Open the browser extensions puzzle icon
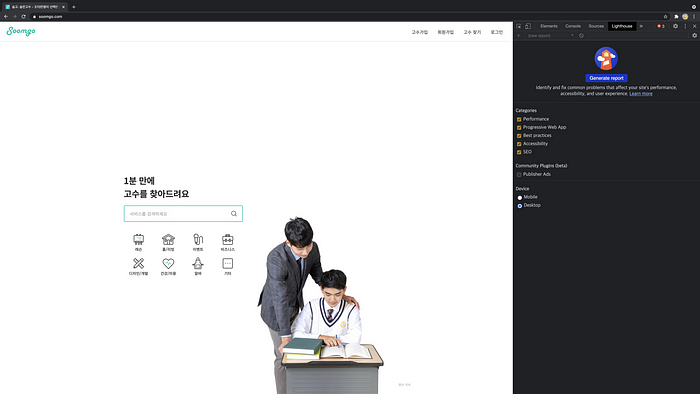This screenshot has width=700, height=394. click(676, 17)
